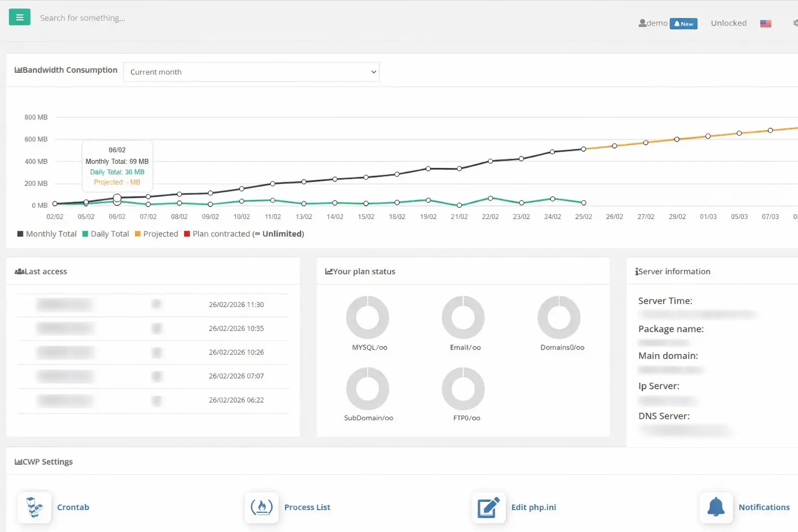This screenshot has height=532, width=798.
Task: Click the demo user account icon
Action: (643, 23)
